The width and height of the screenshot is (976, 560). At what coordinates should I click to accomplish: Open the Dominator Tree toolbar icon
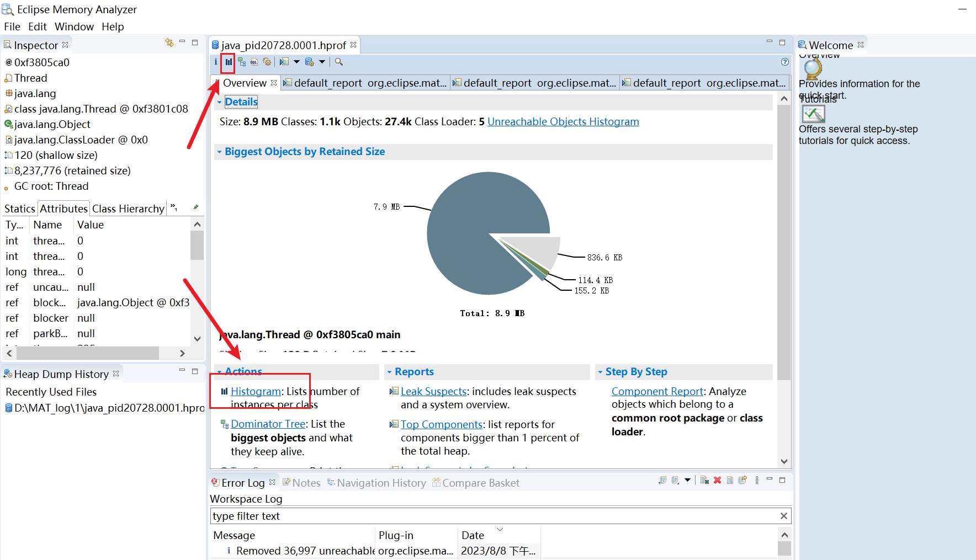click(x=242, y=62)
